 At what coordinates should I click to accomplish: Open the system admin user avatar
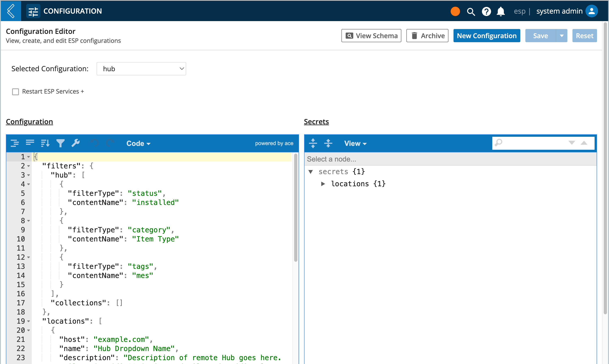pos(592,11)
